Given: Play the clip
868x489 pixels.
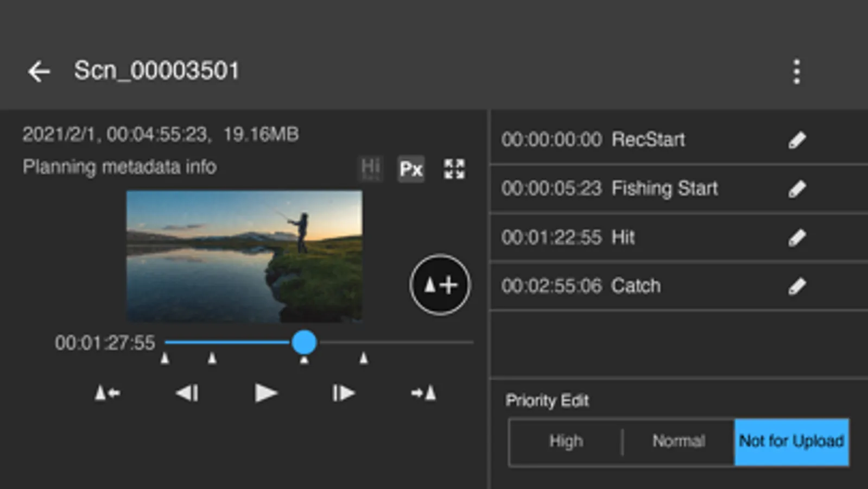Looking at the screenshot, I should tap(265, 393).
